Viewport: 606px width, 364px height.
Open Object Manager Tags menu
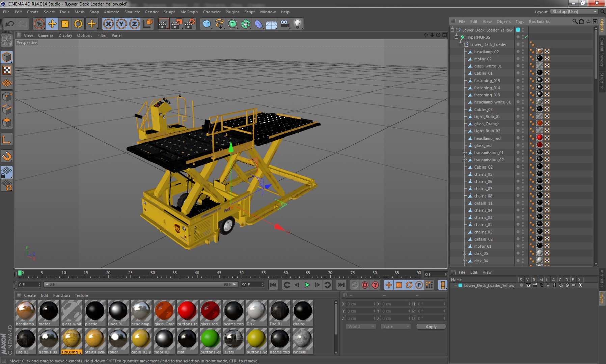coord(520,21)
